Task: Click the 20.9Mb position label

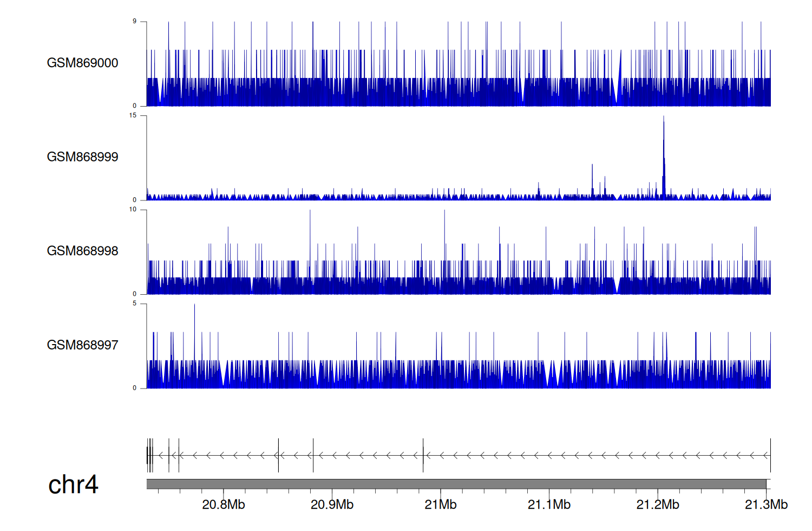Action: pyautogui.click(x=332, y=505)
